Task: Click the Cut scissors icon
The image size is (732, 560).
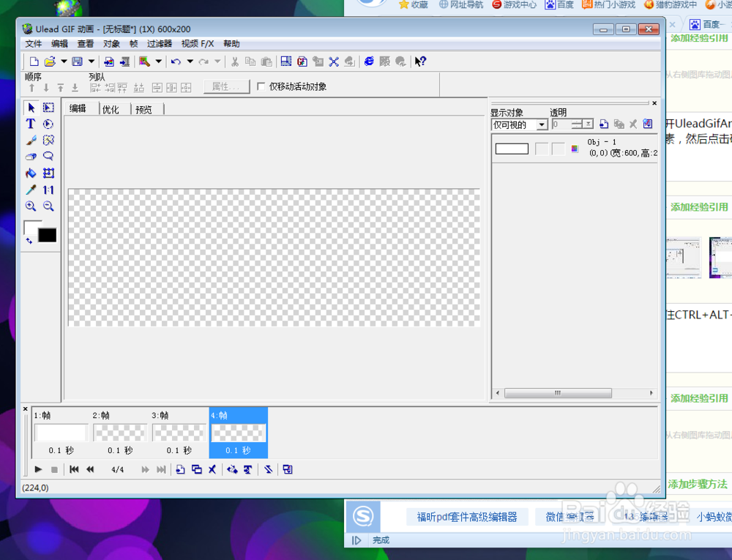Action: pyautogui.click(x=235, y=61)
